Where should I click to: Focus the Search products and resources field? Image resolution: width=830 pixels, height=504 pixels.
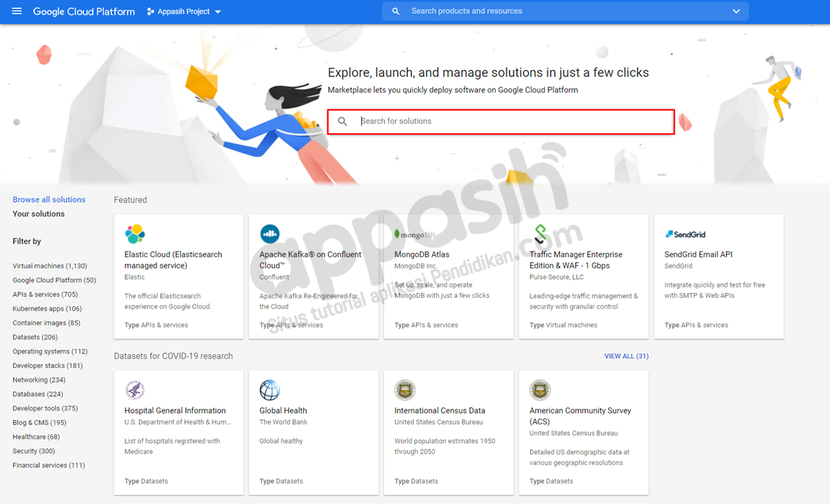(565, 11)
